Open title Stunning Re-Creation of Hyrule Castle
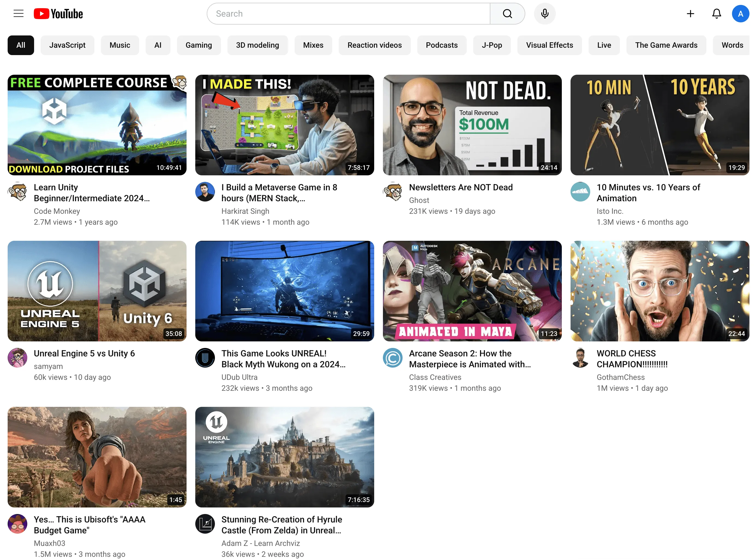The width and height of the screenshot is (756, 559). [x=282, y=525]
